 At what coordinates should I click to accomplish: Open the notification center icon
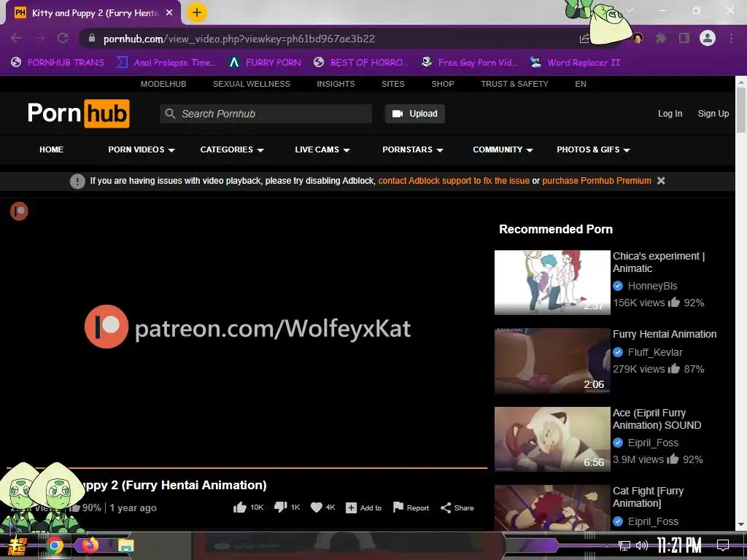pyautogui.click(x=723, y=545)
